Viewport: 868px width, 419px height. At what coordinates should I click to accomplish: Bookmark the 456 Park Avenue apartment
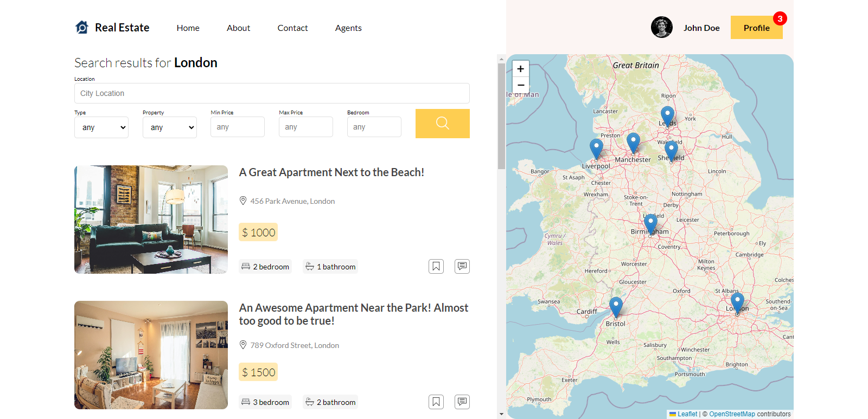(x=436, y=266)
